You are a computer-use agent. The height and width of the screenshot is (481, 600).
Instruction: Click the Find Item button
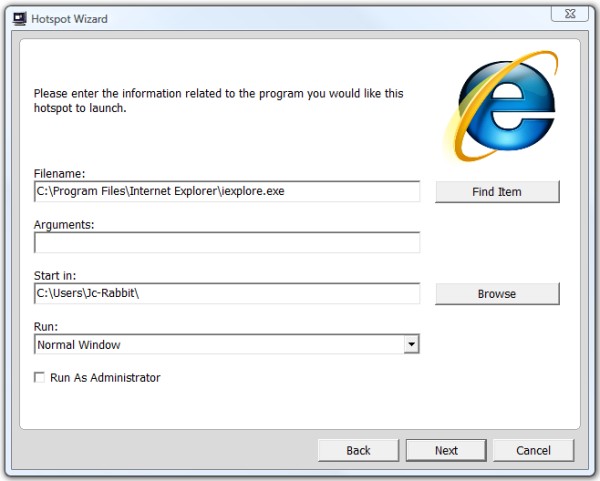(497, 191)
